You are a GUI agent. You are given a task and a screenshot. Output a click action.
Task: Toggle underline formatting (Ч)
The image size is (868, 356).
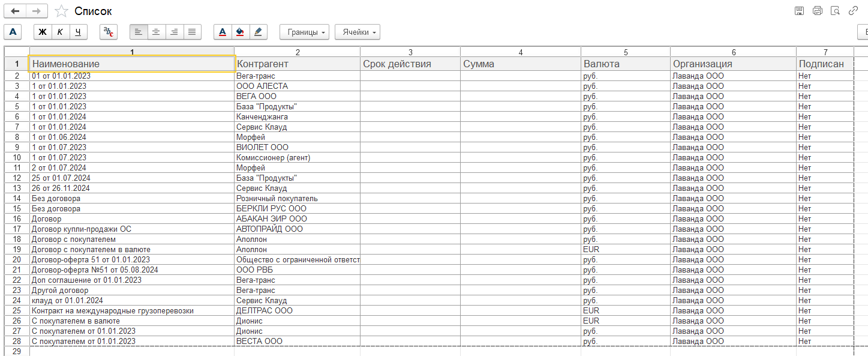point(79,32)
